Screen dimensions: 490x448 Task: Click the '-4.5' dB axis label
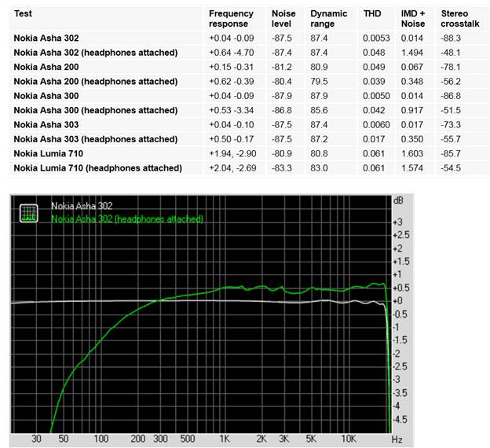coord(400,419)
